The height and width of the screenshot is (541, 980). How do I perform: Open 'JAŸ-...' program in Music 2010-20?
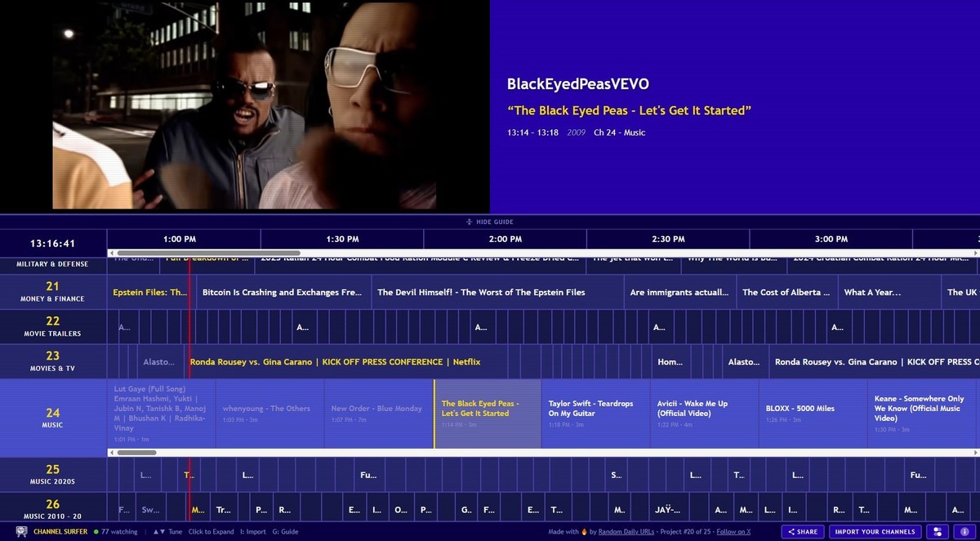point(668,509)
